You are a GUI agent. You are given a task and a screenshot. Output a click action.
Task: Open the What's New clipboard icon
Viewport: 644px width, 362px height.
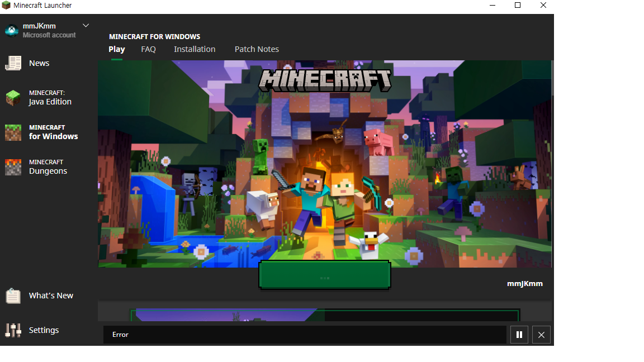click(13, 296)
